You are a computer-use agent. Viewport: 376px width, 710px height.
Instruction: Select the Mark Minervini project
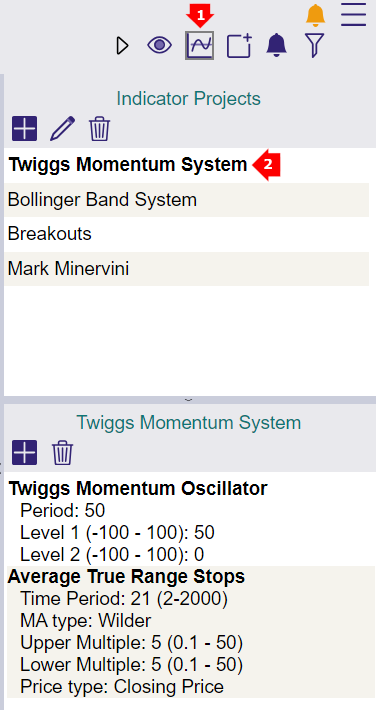pyautogui.click(x=187, y=269)
